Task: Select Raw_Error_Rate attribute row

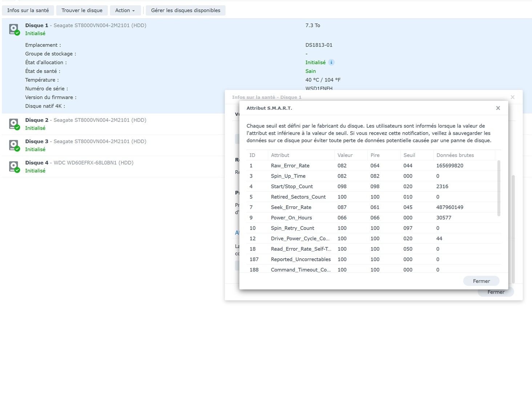Action: click(371, 166)
